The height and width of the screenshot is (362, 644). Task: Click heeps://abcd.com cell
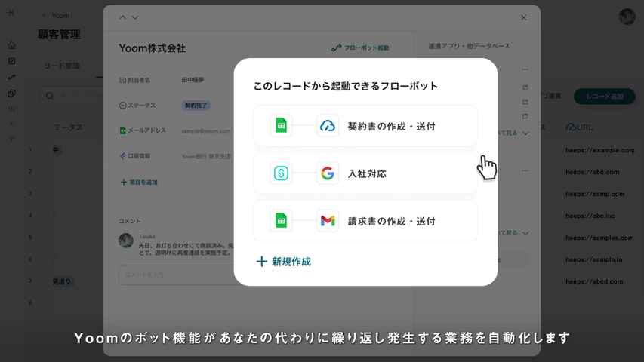[594, 281]
